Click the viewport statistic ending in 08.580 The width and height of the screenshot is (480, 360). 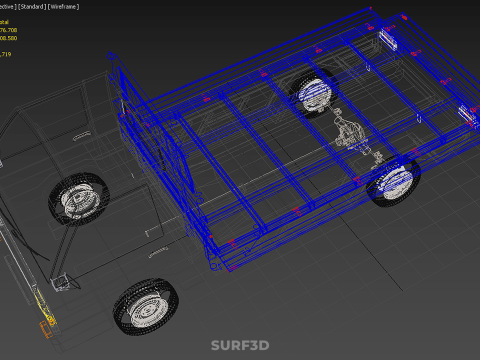tap(8, 38)
